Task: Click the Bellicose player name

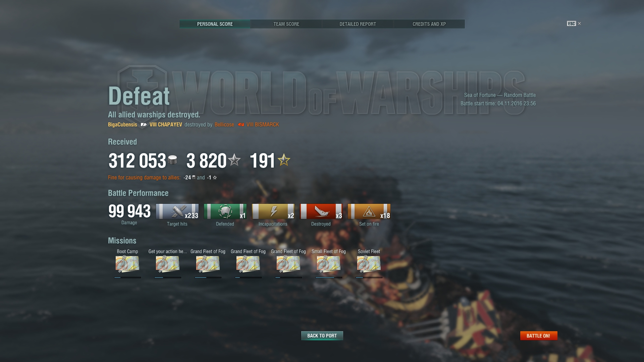Action: (224, 125)
